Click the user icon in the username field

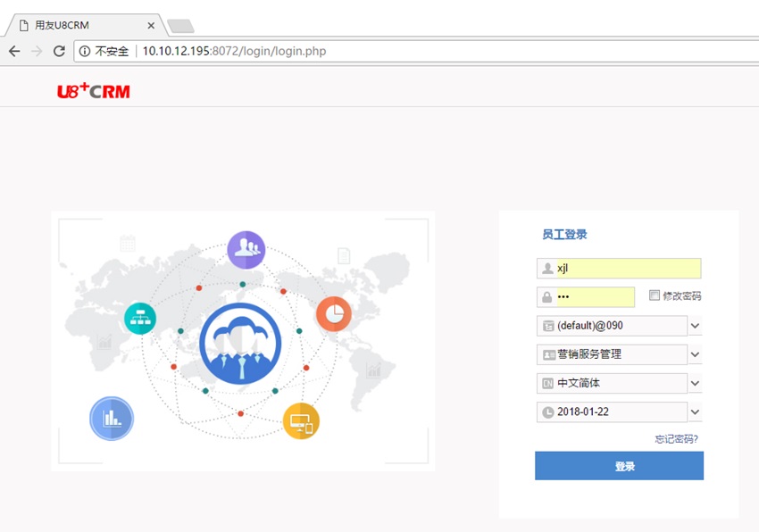(x=547, y=268)
